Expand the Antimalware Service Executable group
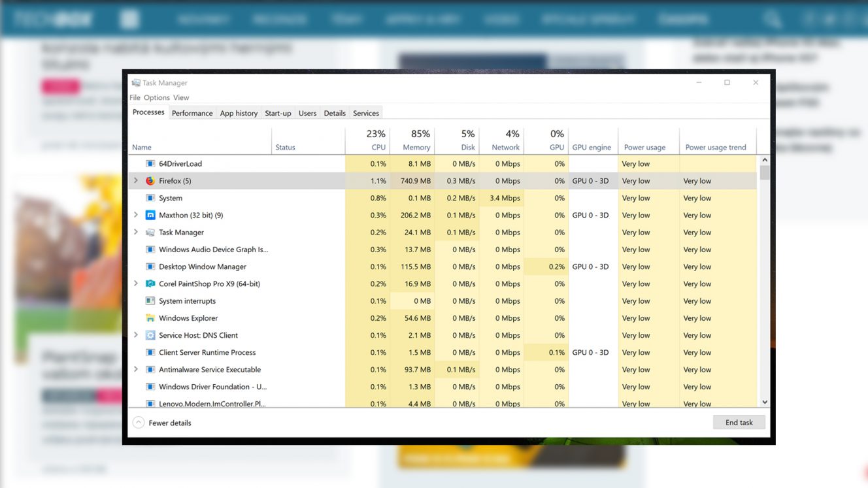Image resolution: width=868 pixels, height=488 pixels. pyautogui.click(x=136, y=369)
